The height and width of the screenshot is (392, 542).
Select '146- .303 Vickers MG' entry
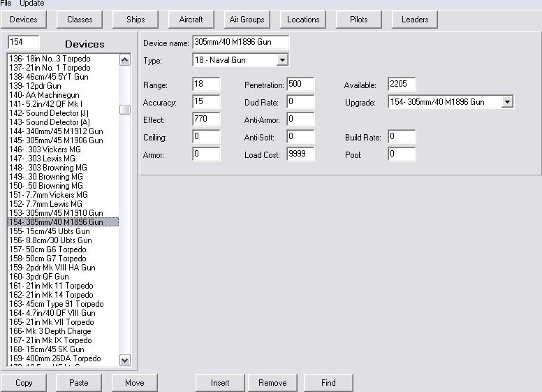pyautogui.click(x=63, y=150)
